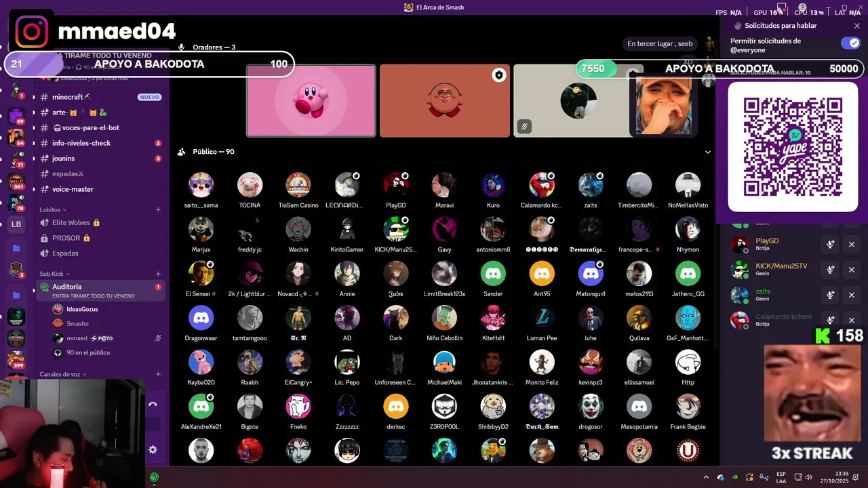Viewport: 868px width, 488px height.
Task: Open the arte text channel
Action: (100, 113)
